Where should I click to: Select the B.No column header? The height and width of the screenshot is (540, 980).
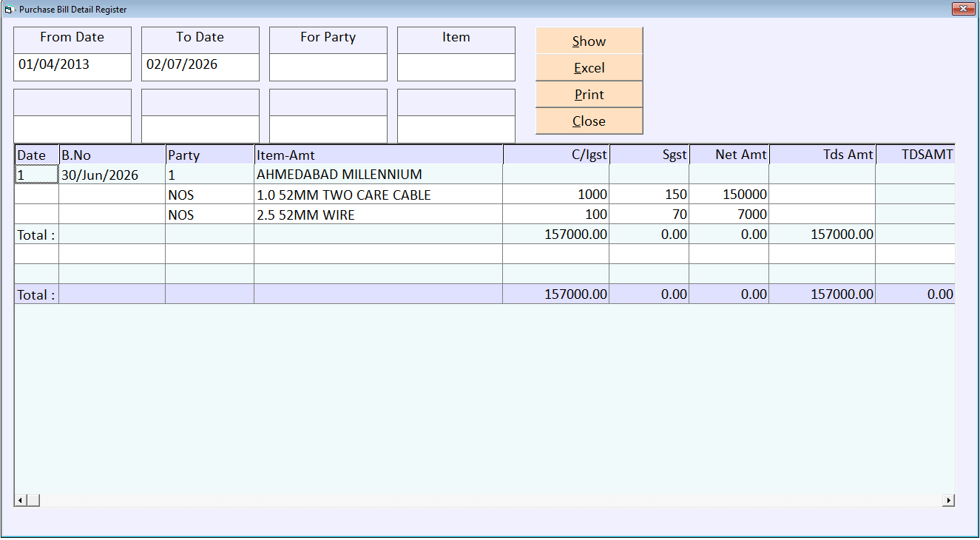tap(112, 155)
